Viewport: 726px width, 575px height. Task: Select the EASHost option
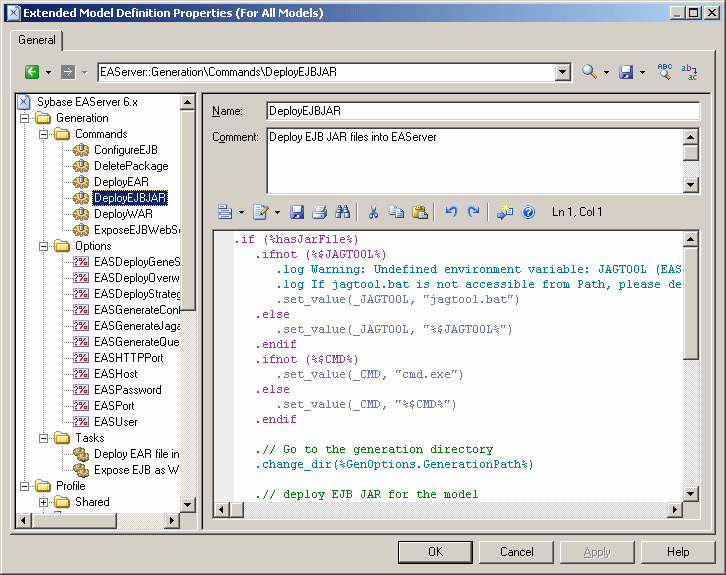point(116,374)
